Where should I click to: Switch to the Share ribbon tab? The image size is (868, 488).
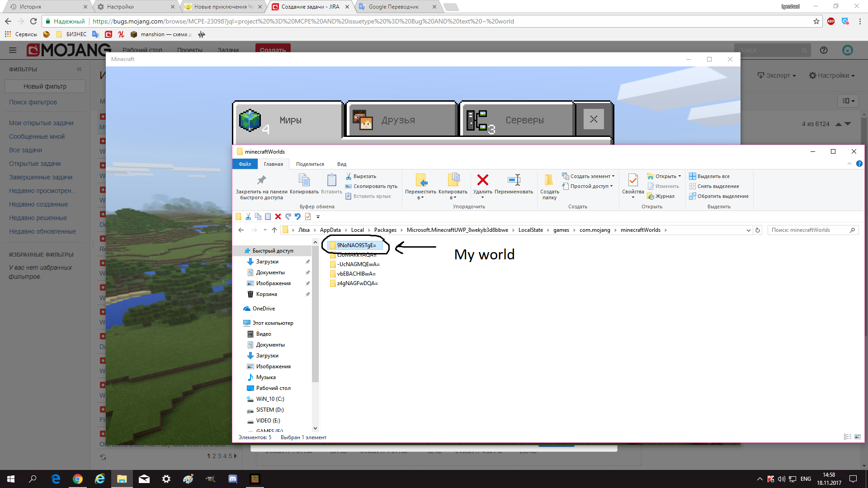pyautogui.click(x=310, y=164)
